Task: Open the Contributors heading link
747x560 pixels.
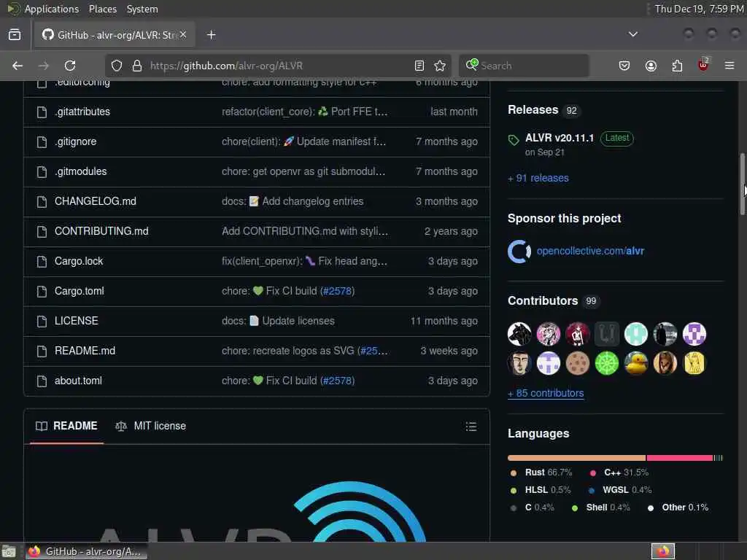Action: point(543,301)
